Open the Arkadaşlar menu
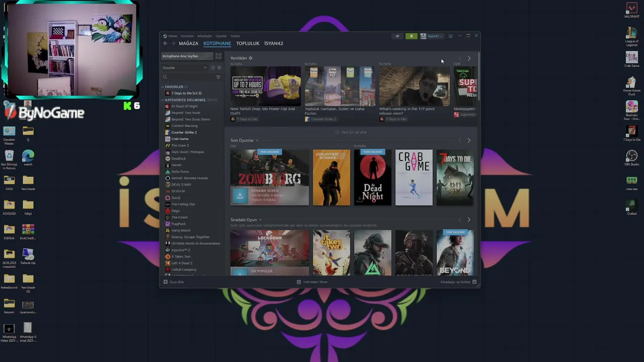644x362 pixels. point(204,36)
